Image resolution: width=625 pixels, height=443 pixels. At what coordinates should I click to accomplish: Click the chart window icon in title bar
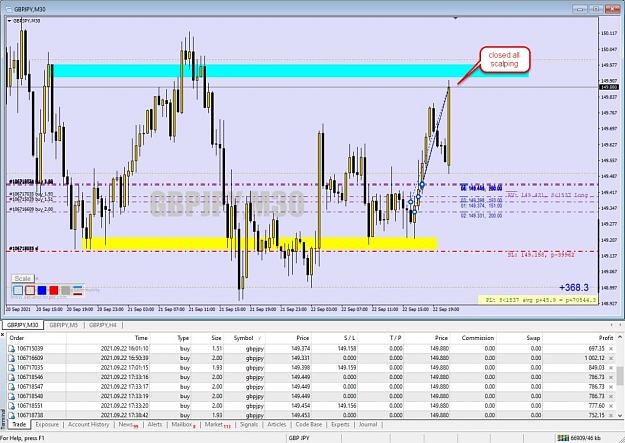click(x=9, y=8)
